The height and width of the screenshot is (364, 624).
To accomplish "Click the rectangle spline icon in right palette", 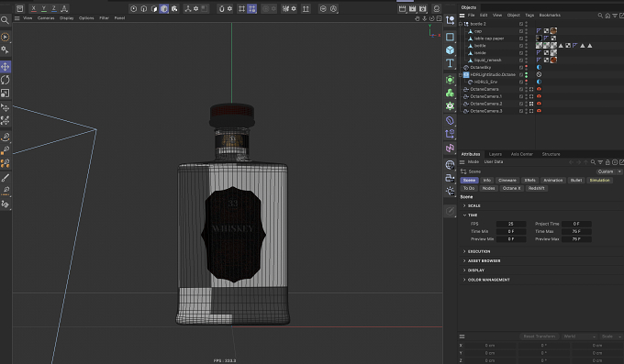I will tap(450, 37).
